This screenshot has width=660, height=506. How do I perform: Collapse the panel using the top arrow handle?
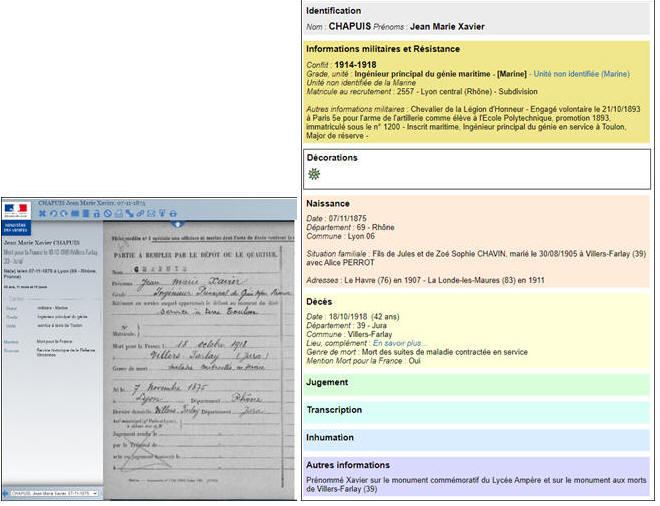coord(178,224)
